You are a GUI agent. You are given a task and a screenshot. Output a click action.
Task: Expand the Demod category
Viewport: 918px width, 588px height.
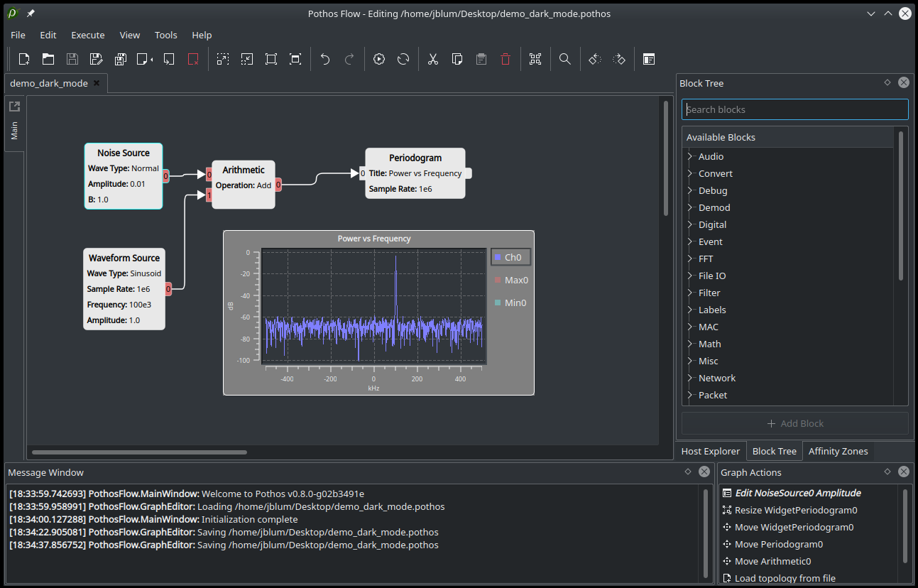(690, 207)
